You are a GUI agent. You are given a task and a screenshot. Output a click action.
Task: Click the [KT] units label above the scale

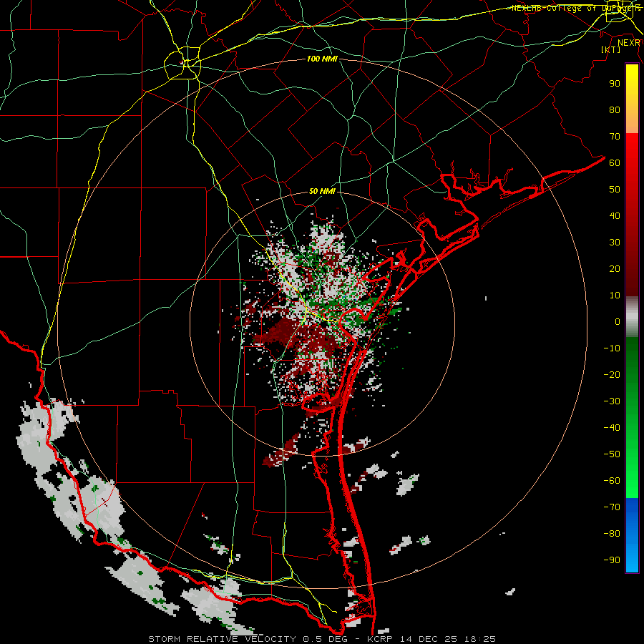[x=610, y=49]
